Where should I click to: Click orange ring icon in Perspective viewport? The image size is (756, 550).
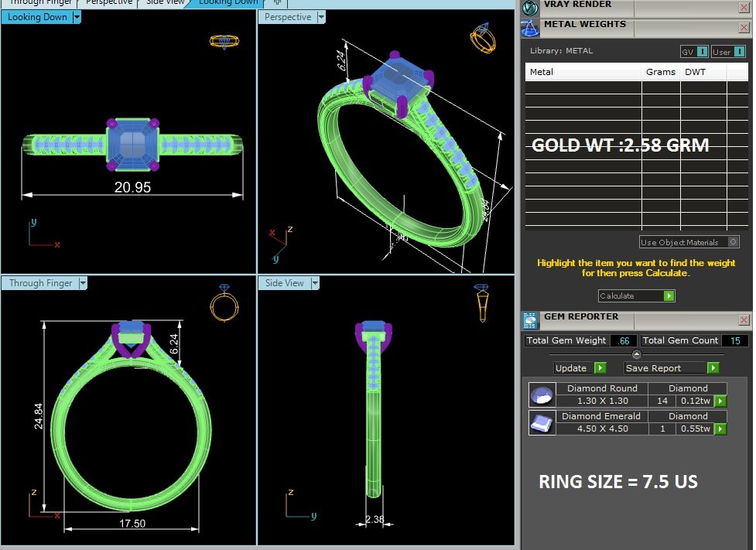point(482,38)
